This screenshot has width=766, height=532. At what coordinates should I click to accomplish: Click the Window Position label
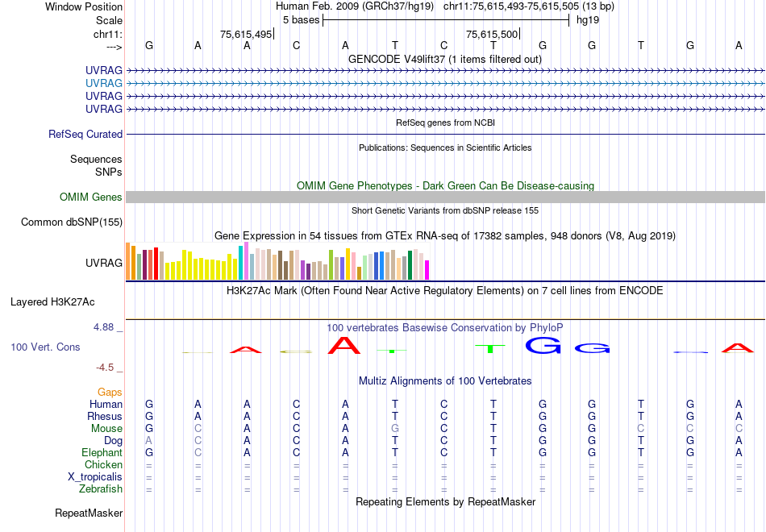click(x=84, y=6)
